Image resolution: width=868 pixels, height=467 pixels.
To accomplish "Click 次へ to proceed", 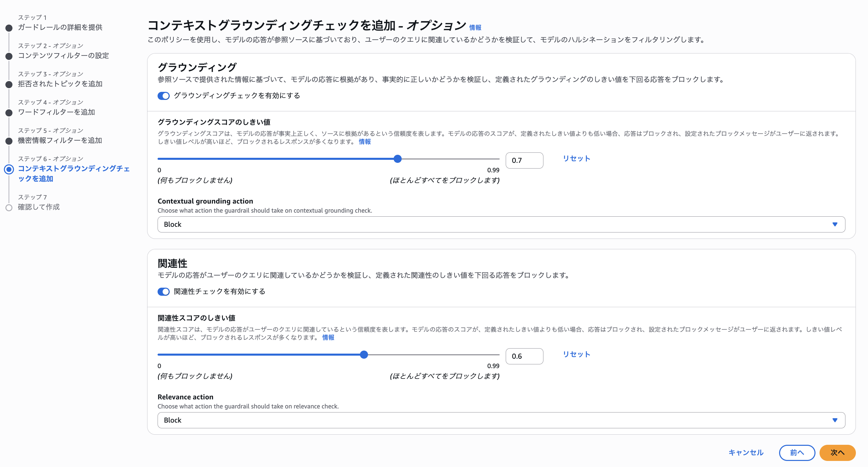I will click(x=838, y=453).
